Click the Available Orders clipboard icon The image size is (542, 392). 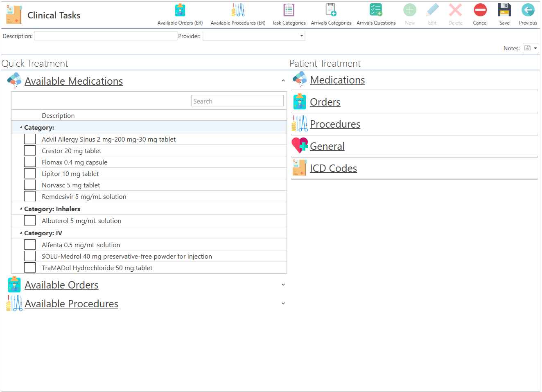point(14,284)
